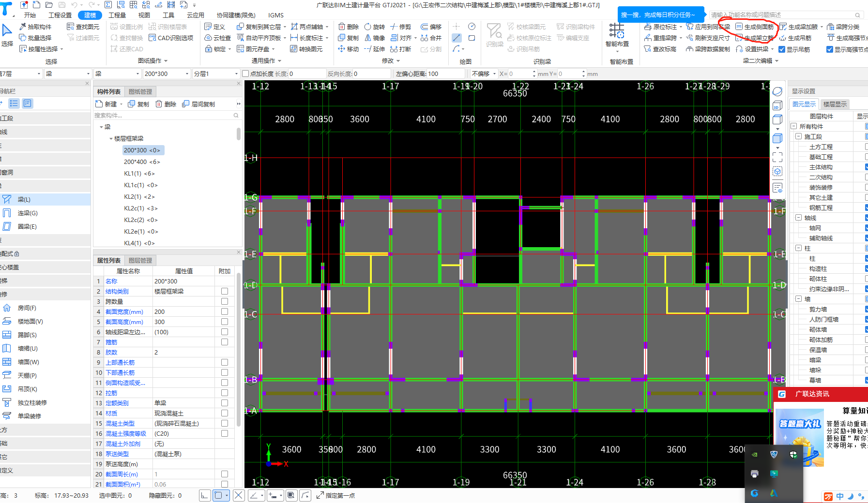Click the function search box at top right
Image resolution: width=868 pixels, height=503 pixels.
[x=786, y=15]
